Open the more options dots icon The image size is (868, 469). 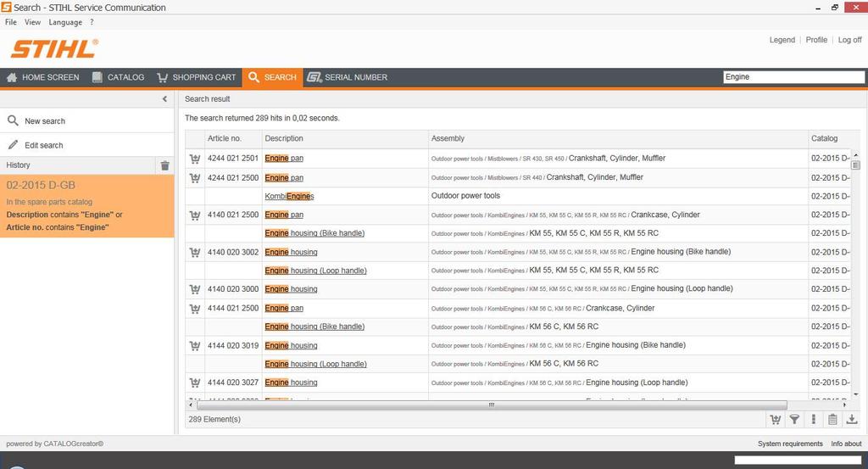click(813, 419)
